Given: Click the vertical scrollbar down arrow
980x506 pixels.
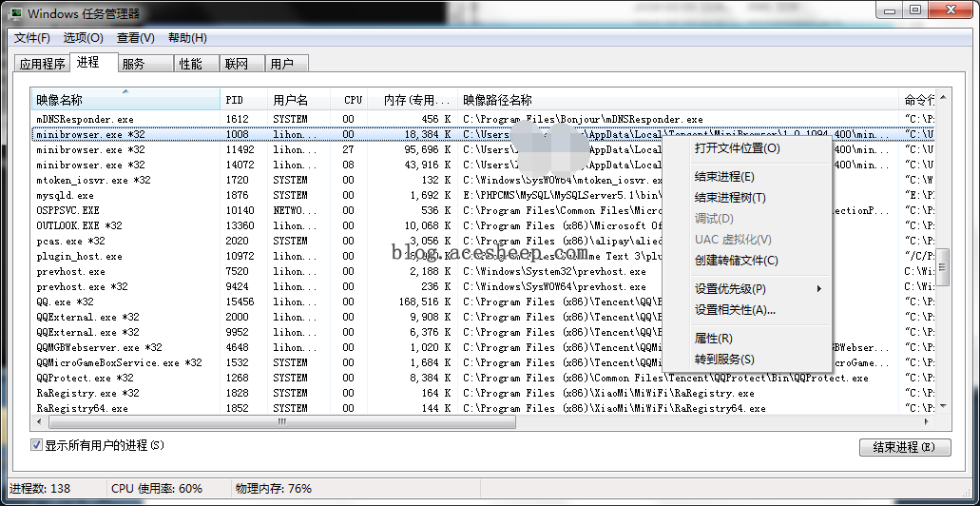Looking at the screenshot, I should tap(943, 407).
